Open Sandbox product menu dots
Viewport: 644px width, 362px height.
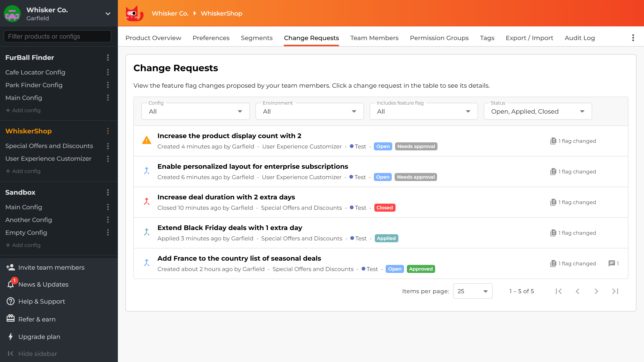[x=108, y=192]
